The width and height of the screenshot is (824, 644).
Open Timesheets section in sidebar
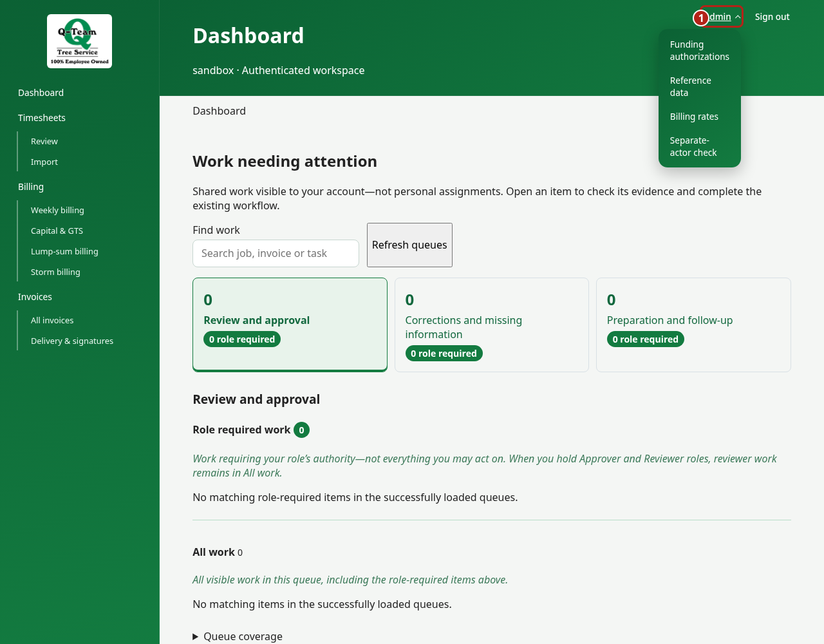point(42,118)
